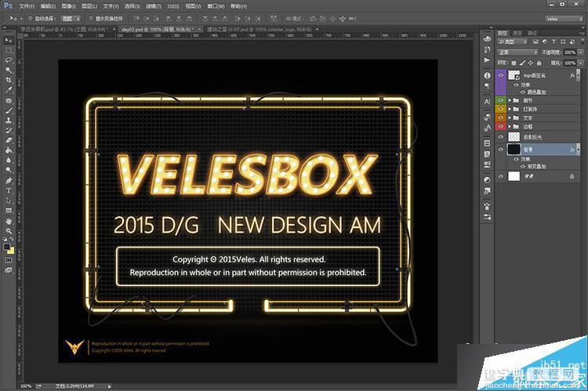588x391 pixels.
Task: Open the 编辑 menu
Action: [x=48, y=6]
